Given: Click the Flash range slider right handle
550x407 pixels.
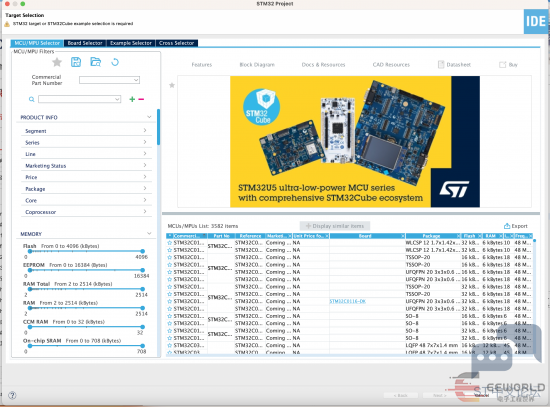Looking at the screenshot, I should [142, 251].
